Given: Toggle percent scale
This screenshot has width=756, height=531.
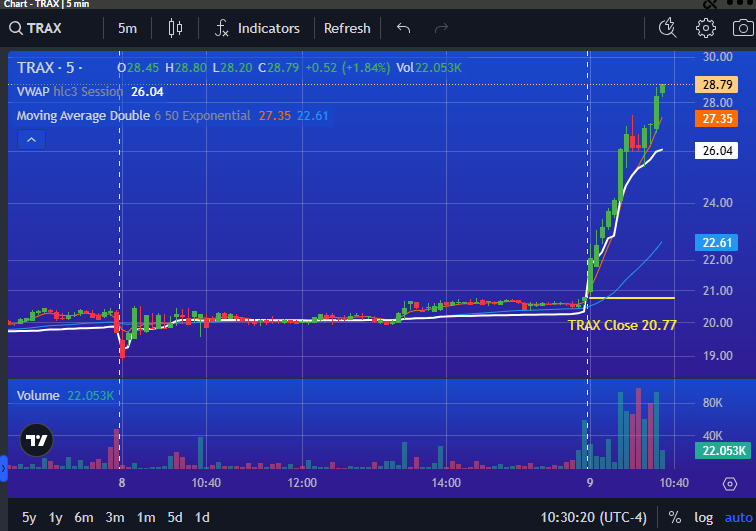Looking at the screenshot, I should 675,517.
